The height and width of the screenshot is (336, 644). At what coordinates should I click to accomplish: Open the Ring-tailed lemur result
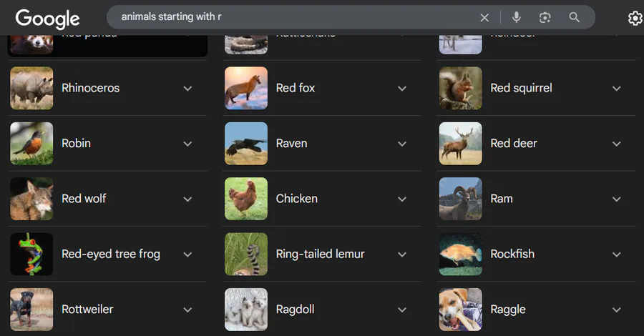tap(320, 255)
